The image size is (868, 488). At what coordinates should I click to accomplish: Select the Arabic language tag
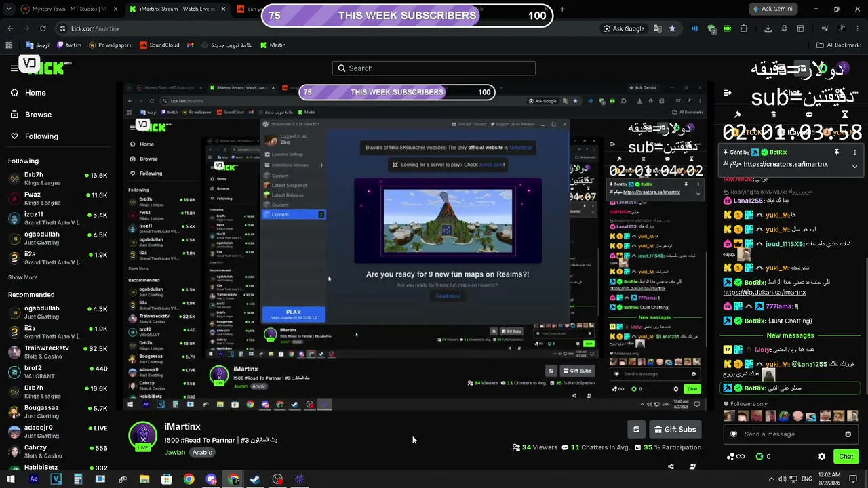click(x=202, y=453)
